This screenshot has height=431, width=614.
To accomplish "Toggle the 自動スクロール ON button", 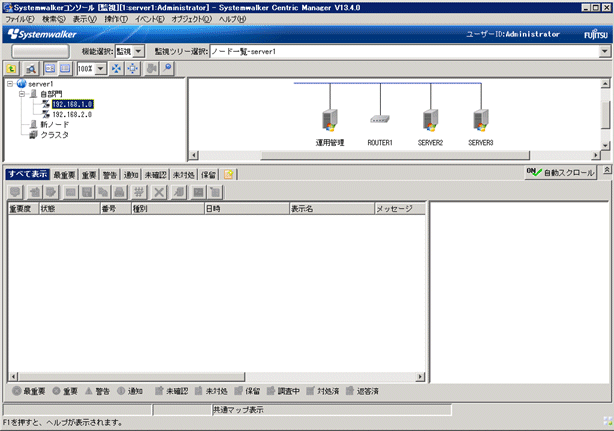I will [560, 172].
